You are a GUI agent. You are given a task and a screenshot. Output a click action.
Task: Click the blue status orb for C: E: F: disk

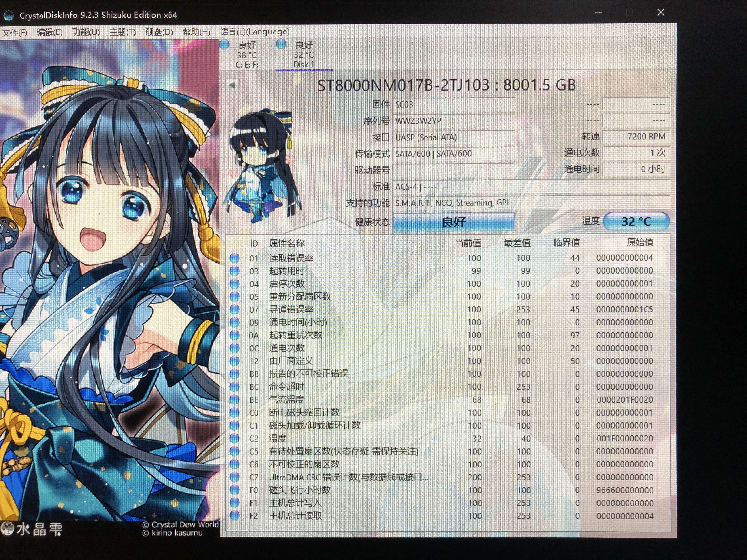225,45
